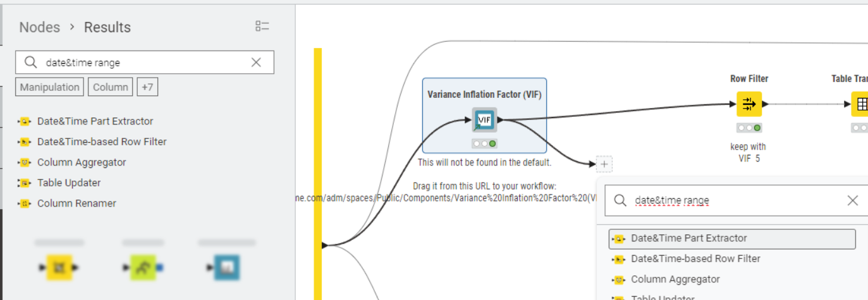Clear the sidebar search field text

256,63
